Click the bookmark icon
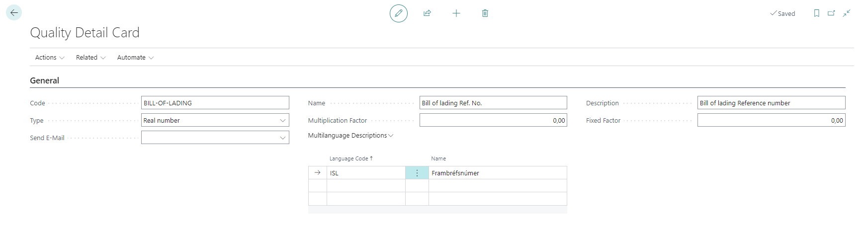The width and height of the screenshot is (868, 230). point(816,13)
